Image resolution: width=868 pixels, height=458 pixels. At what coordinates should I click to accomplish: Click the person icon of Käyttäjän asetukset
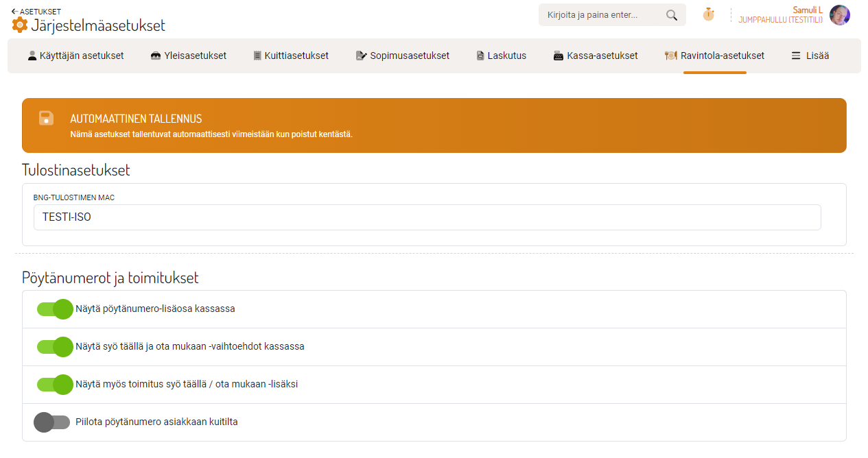32,56
